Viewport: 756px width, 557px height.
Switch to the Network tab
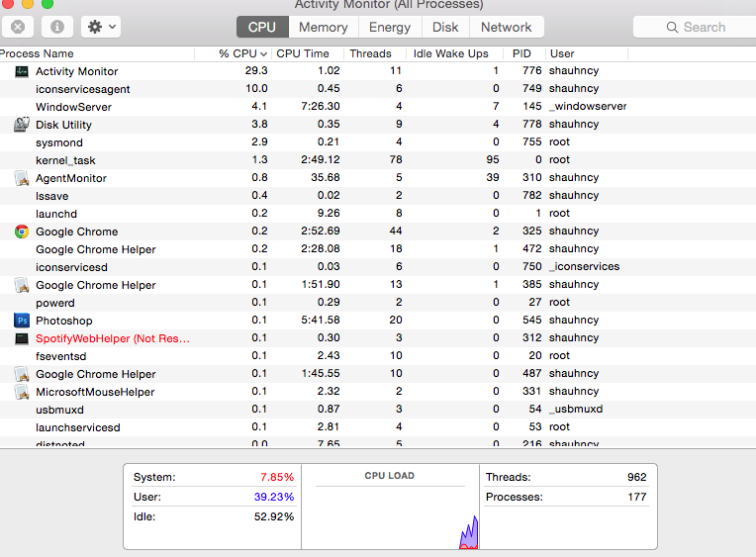507,27
